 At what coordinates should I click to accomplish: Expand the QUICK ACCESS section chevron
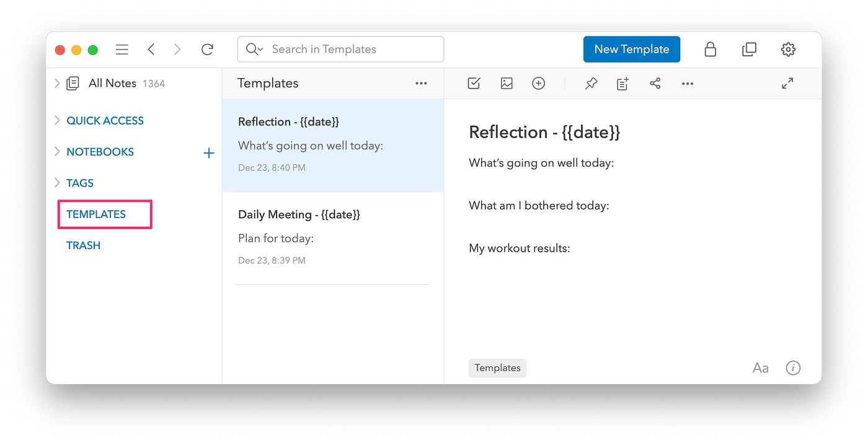coord(57,120)
